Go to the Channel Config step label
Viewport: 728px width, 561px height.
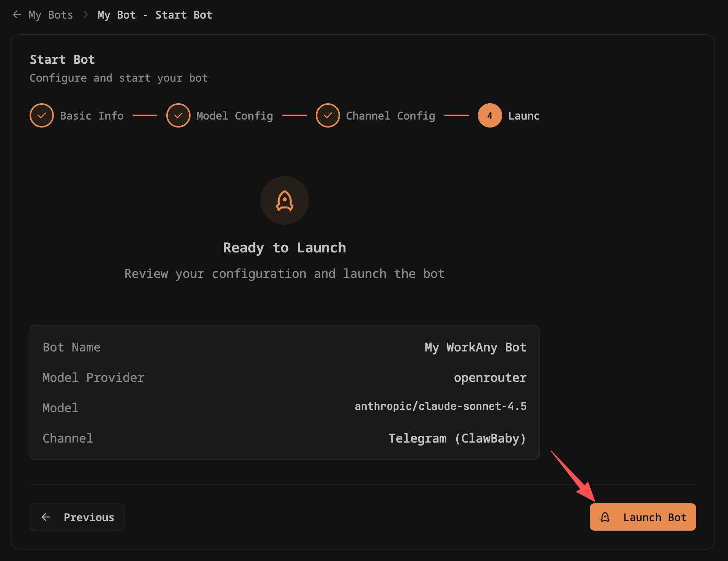click(x=390, y=116)
